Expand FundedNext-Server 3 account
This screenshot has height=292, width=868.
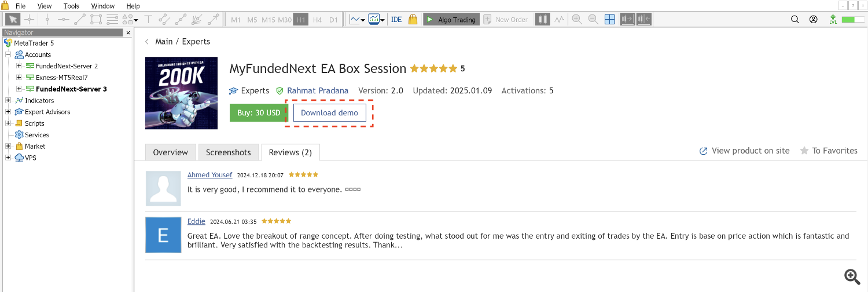tap(19, 89)
